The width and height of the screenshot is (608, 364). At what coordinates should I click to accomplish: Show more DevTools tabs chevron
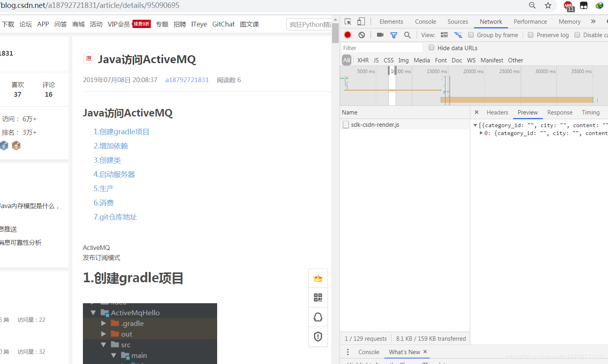[x=593, y=21]
